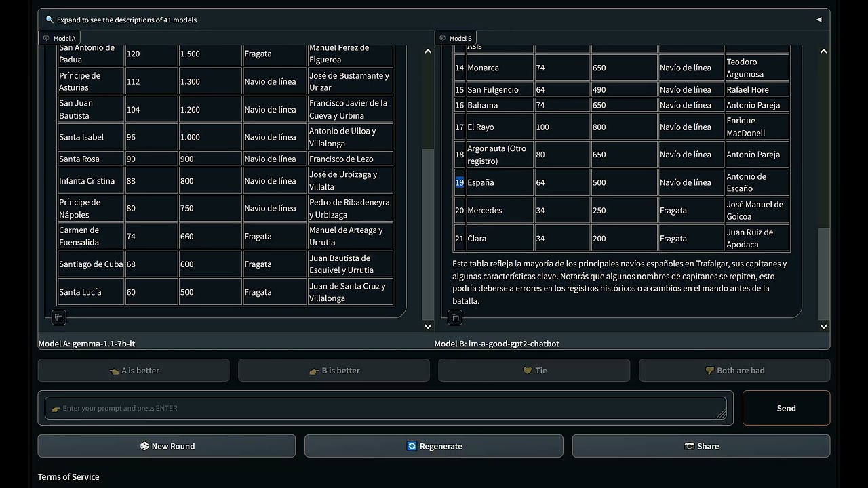Image resolution: width=868 pixels, height=488 pixels.
Task: Vote Both are bad
Action: (734, 371)
